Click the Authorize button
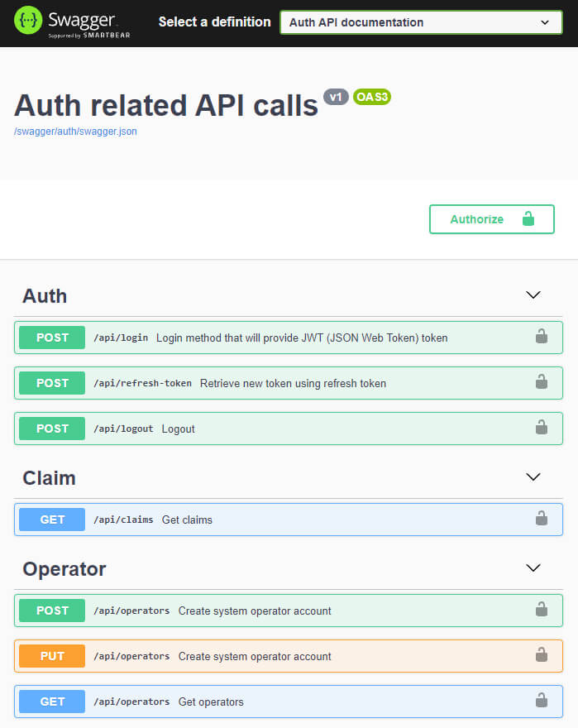Viewport: 578px width, 728px height. (492, 219)
